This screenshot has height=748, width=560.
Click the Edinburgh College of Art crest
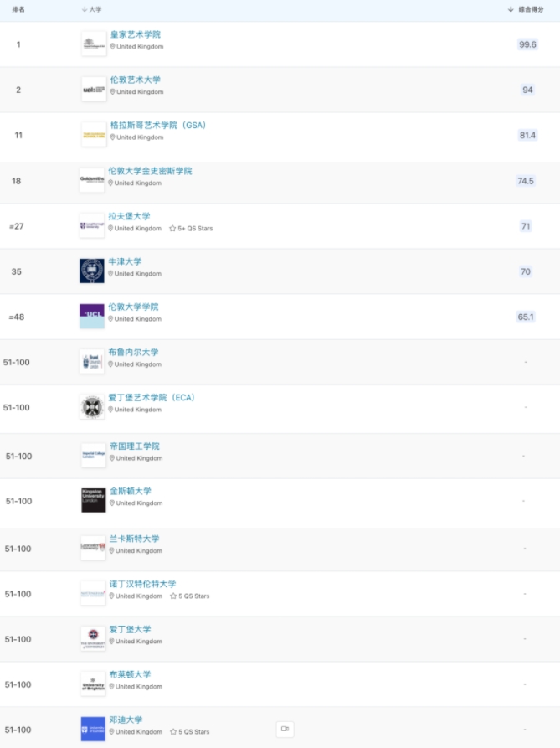pyautogui.click(x=92, y=407)
